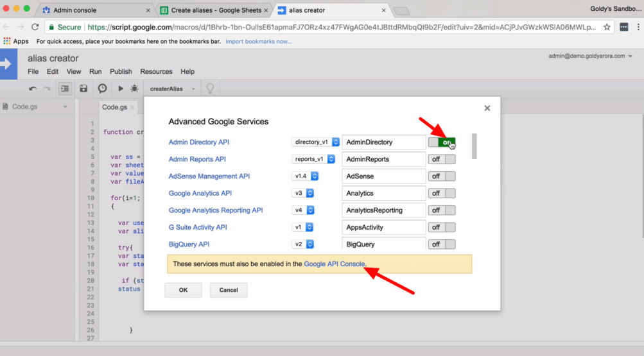644x356 pixels.
Task: Open the Admin Directory API link
Action: [199, 142]
